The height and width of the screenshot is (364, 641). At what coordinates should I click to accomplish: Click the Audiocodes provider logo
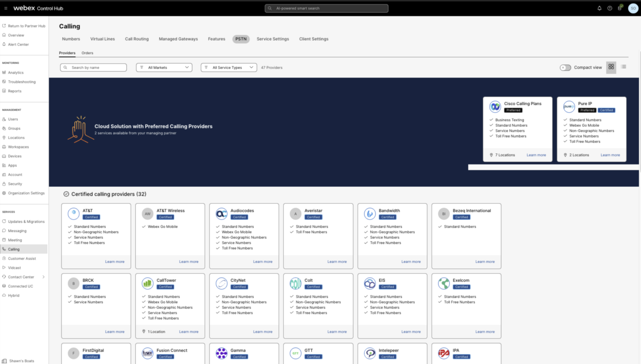click(x=222, y=213)
